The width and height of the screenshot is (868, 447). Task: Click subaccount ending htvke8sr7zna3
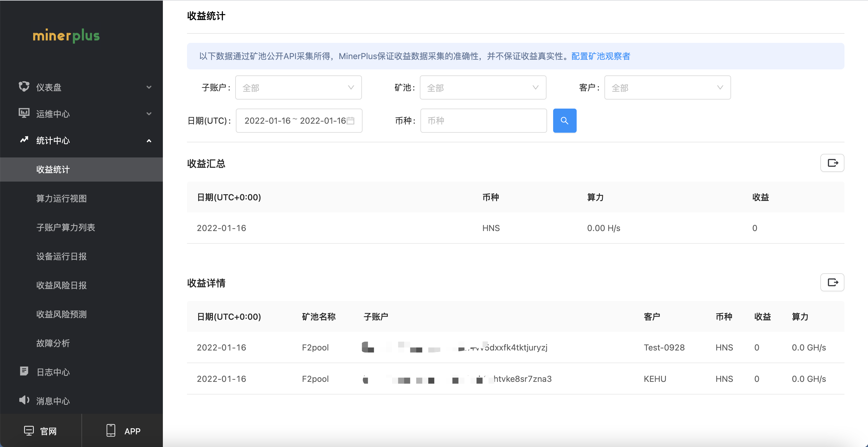tap(457, 379)
